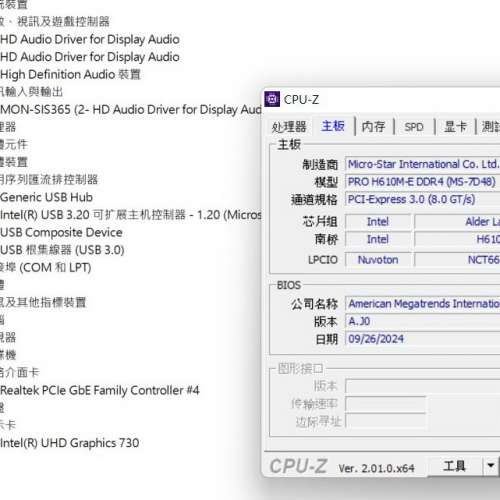Click the BIOS date 09/26/2024 field

click(422, 339)
